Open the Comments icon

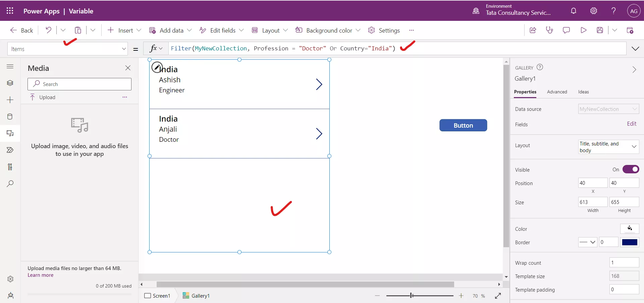[566, 30]
